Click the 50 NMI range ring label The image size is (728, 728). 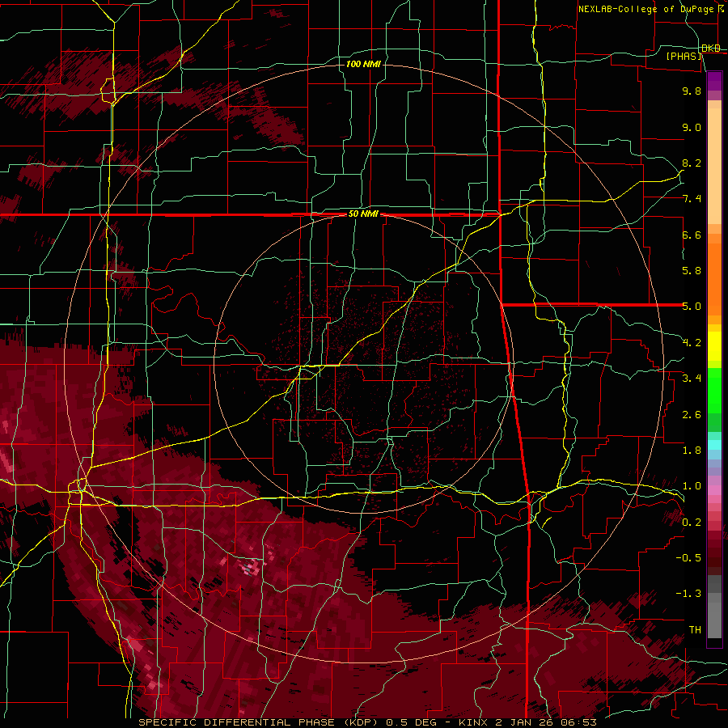pyautogui.click(x=363, y=214)
